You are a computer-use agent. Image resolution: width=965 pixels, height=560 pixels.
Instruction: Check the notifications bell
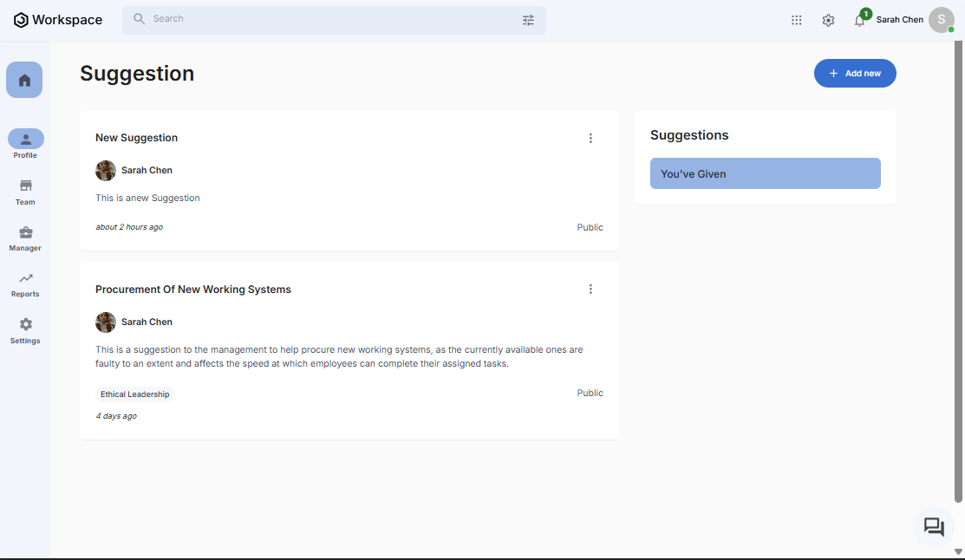(x=859, y=20)
